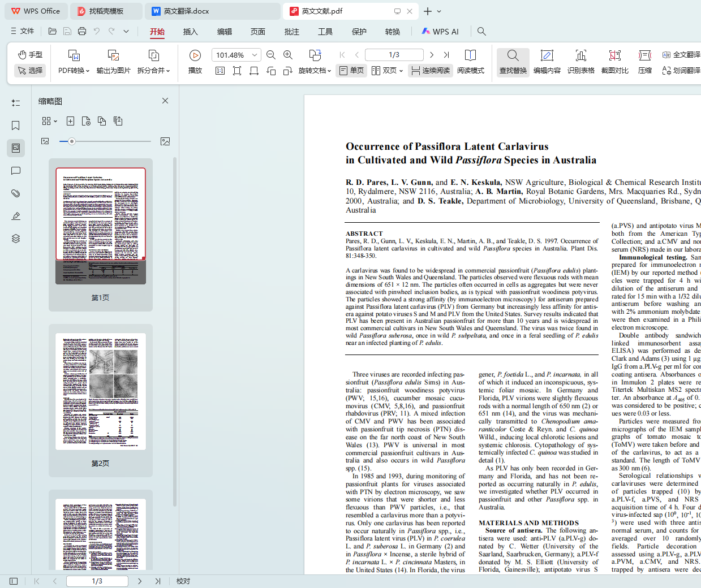Viewport: 701px width, 588px height.
Task: Expand the 101.48% zoom level dropdown
Action: click(x=255, y=55)
